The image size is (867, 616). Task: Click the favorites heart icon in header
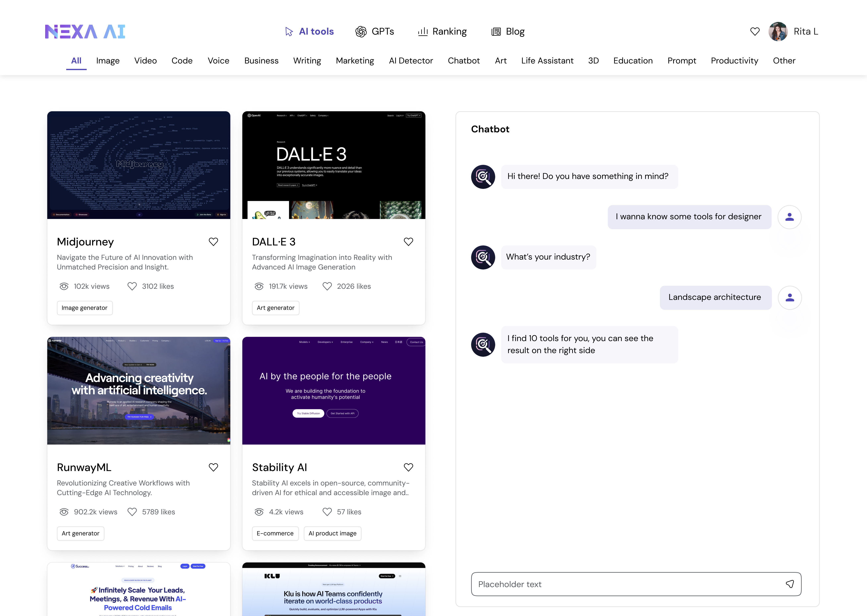[x=755, y=31]
